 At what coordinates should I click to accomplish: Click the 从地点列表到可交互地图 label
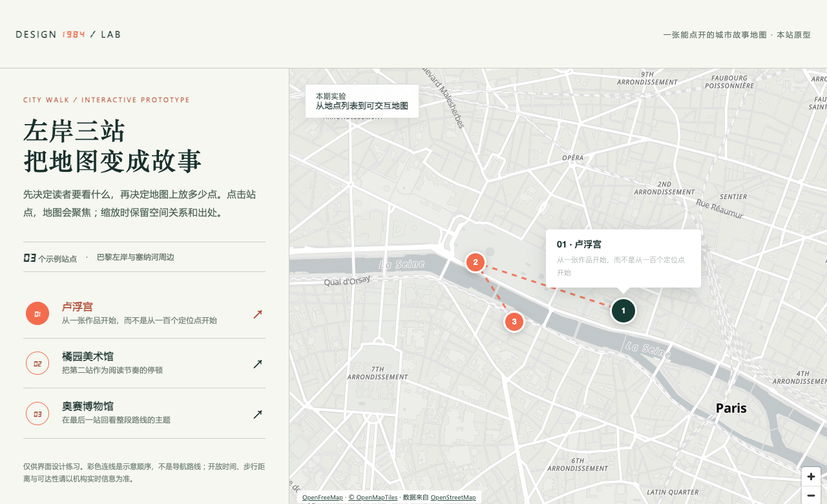click(x=362, y=105)
